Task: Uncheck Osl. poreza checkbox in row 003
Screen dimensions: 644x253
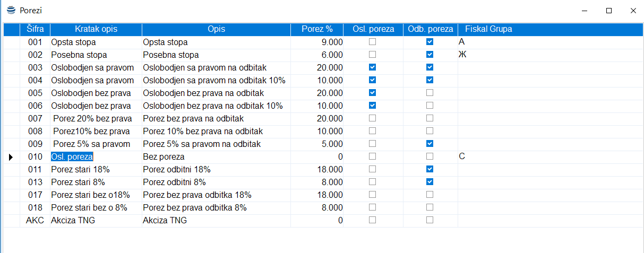Action: coord(373,67)
